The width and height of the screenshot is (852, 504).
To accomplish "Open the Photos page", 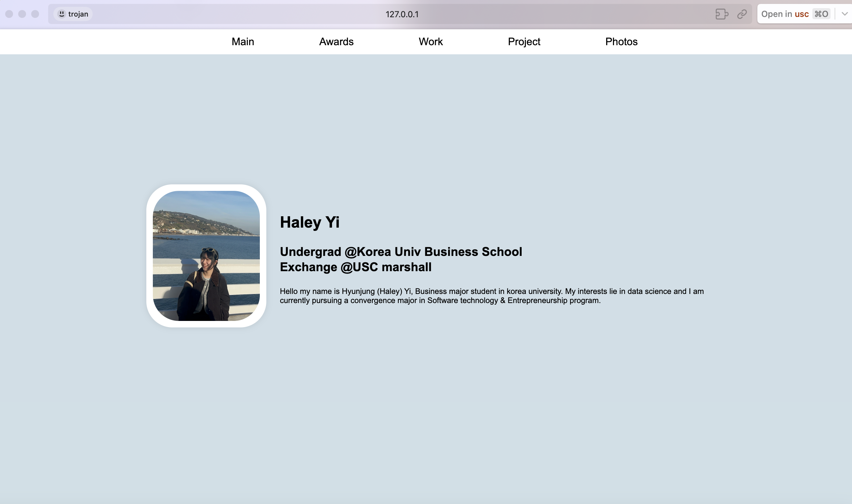I will pos(621,41).
